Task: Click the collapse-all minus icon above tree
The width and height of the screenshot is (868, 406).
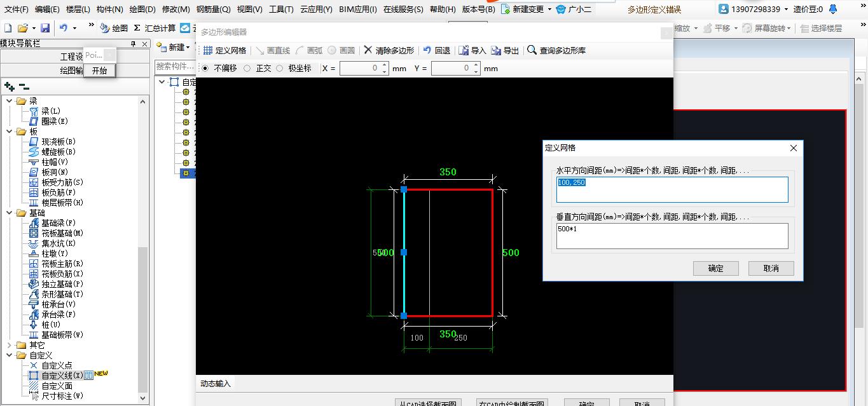Action: 24,86
